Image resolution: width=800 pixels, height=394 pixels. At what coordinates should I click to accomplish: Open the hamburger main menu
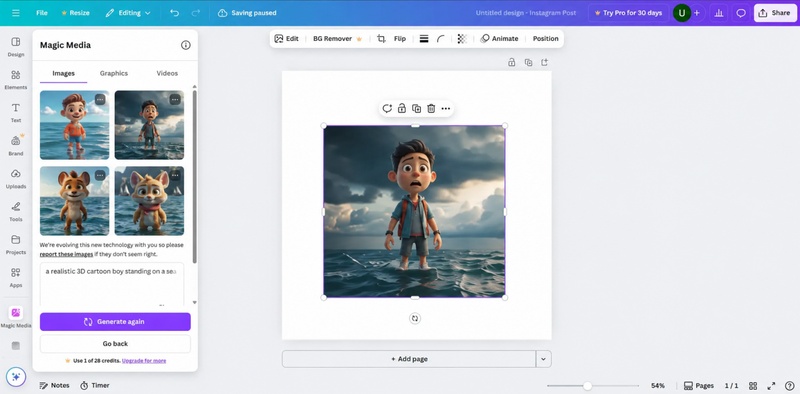click(16, 13)
